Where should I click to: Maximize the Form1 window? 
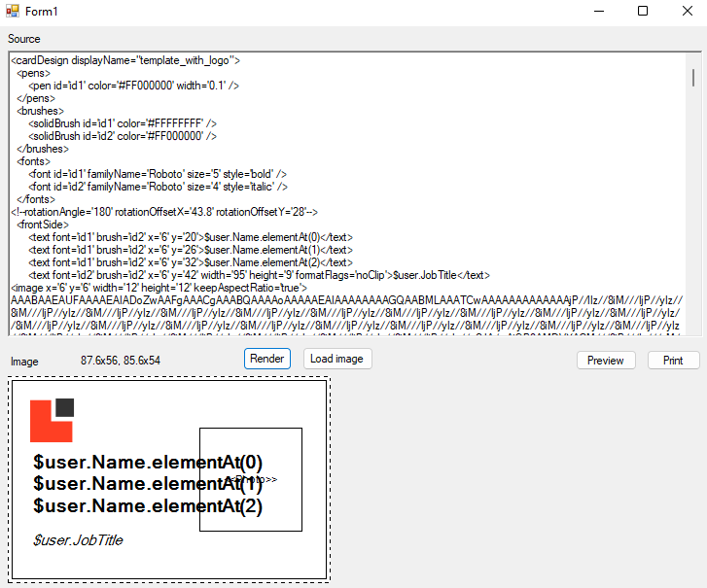643,11
